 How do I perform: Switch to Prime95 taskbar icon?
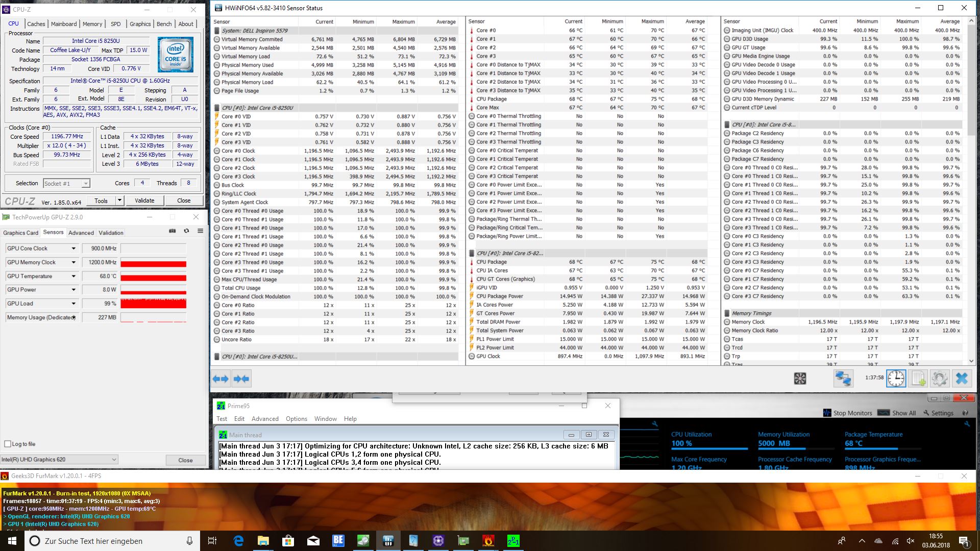513,541
